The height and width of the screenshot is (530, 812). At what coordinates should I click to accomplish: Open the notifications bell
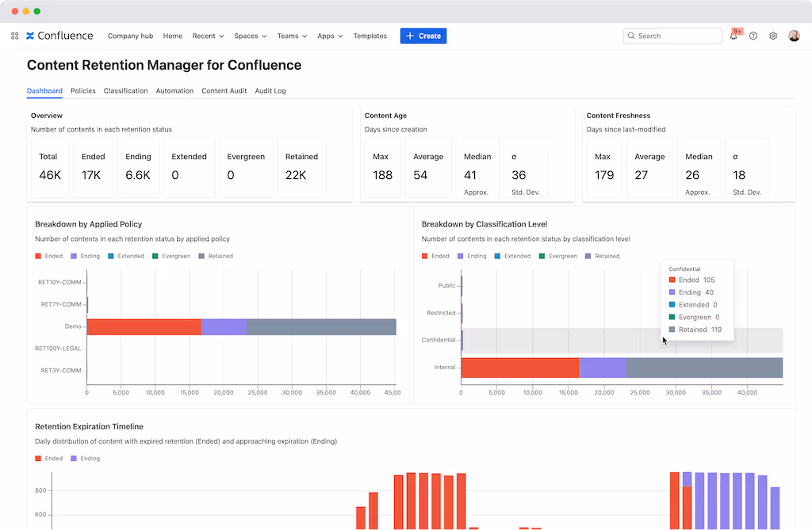(733, 36)
